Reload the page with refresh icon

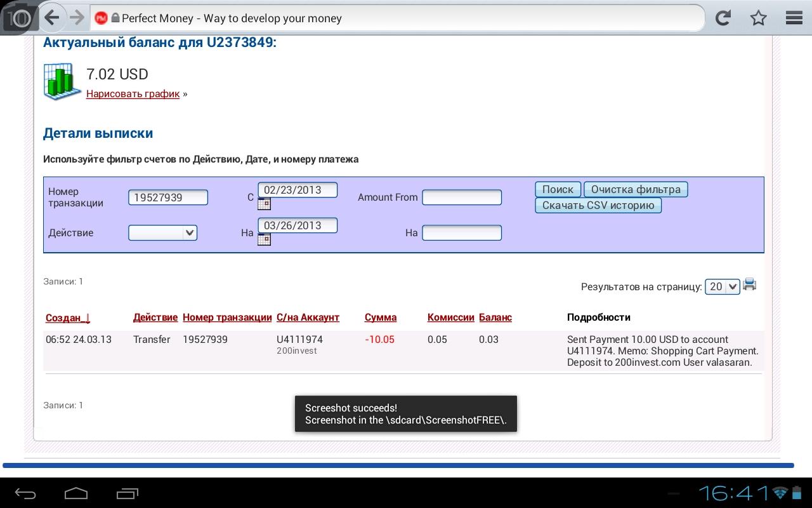pyautogui.click(x=723, y=18)
